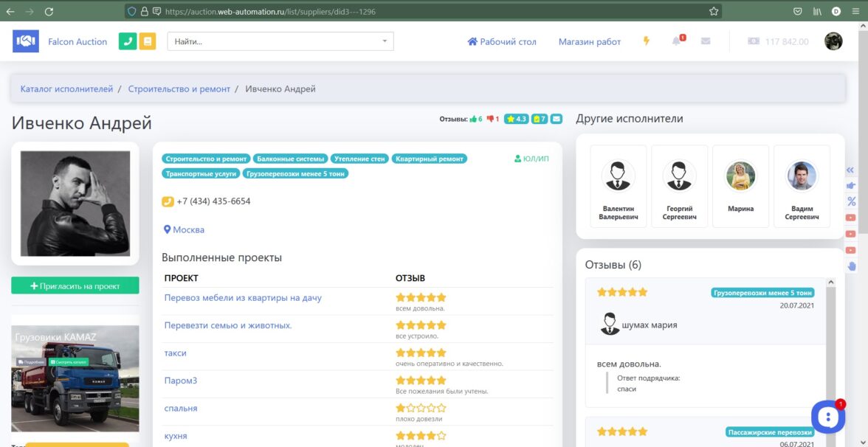Open "Каталог исполнителей" breadcrumb link
868x447 pixels.
[66, 89]
